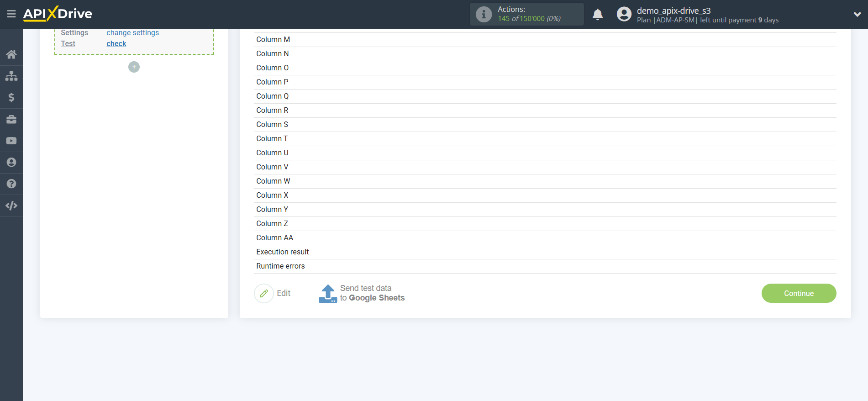The height and width of the screenshot is (401, 868).
Task: Select the Column V row
Action: [x=545, y=167]
